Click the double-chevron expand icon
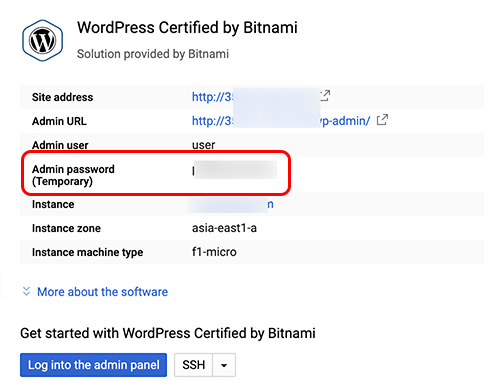This screenshot has width=500, height=390. (x=26, y=291)
